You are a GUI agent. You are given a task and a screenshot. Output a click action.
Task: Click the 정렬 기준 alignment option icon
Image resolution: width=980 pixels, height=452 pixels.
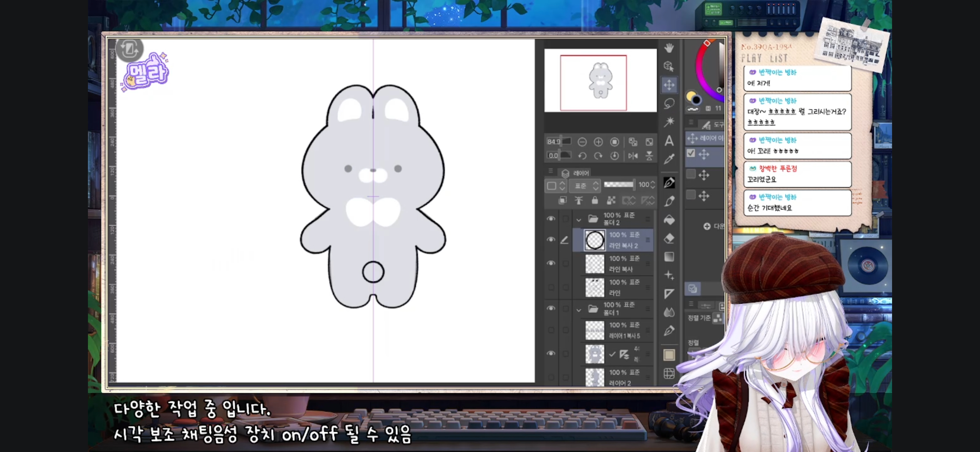click(718, 318)
